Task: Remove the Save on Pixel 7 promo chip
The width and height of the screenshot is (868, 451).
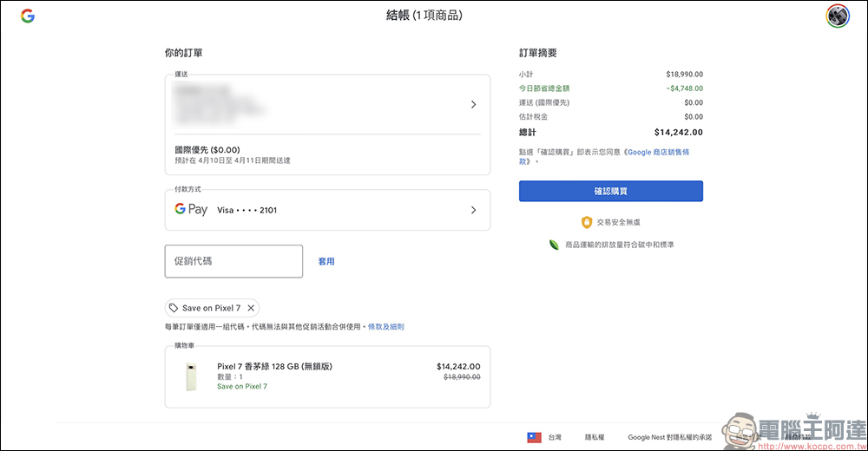Action: (x=251, y=308)
